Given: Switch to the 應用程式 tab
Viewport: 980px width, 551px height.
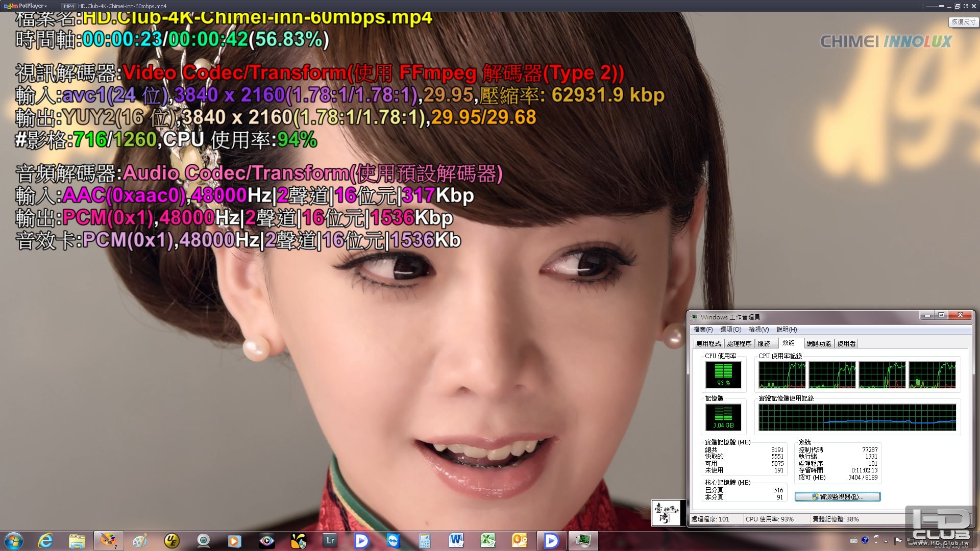Looking at the screenshot, I should pyautogui.click(x=708, y=344).
